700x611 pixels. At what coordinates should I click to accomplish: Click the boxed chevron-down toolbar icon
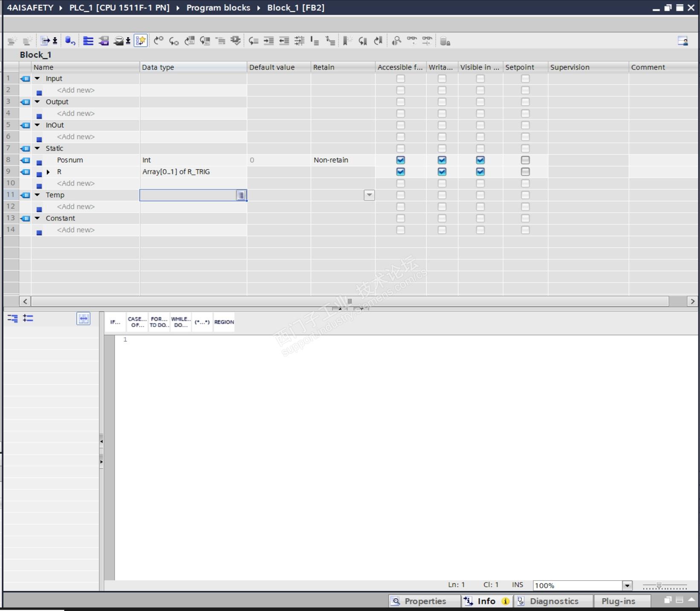pos(235,41)
